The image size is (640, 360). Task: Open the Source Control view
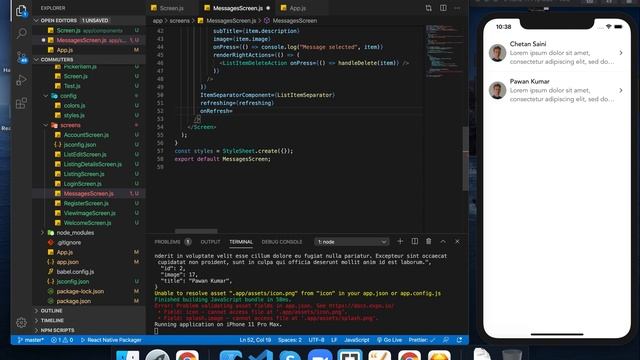click(x=21, y=57)
